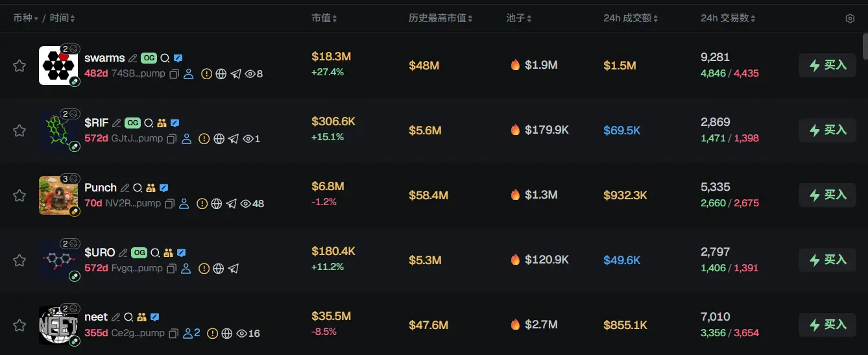Image resolution: width=868 pixels, height=355 pixels.
Task: Click 买入 button for $URO
Action: (827, 260)
